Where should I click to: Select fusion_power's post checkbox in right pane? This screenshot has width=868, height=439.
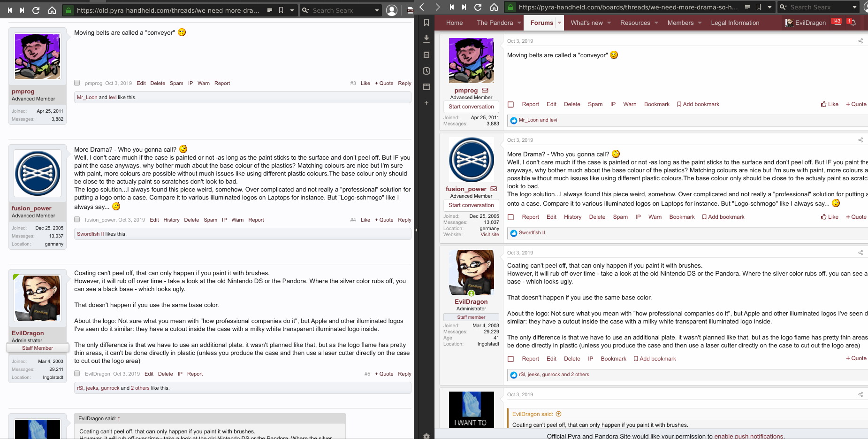click(511, 217)
